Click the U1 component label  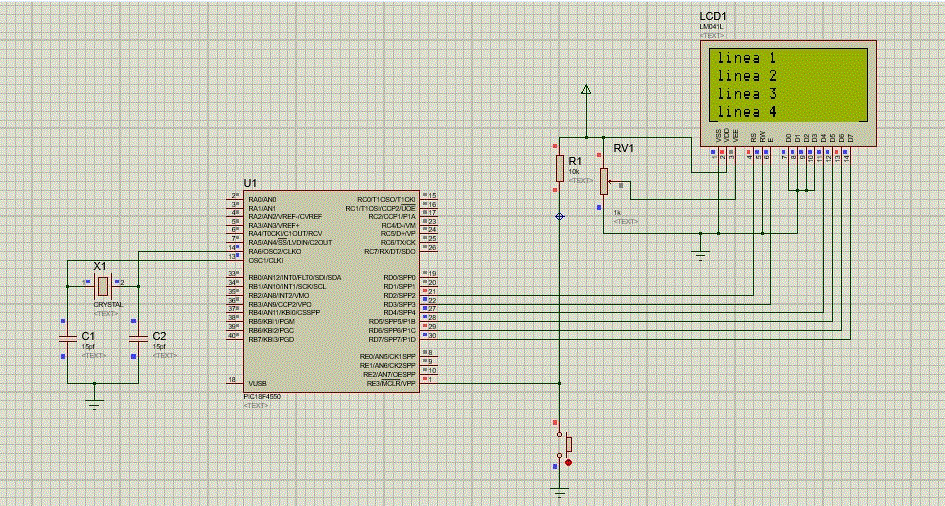(x=250, y=183)
